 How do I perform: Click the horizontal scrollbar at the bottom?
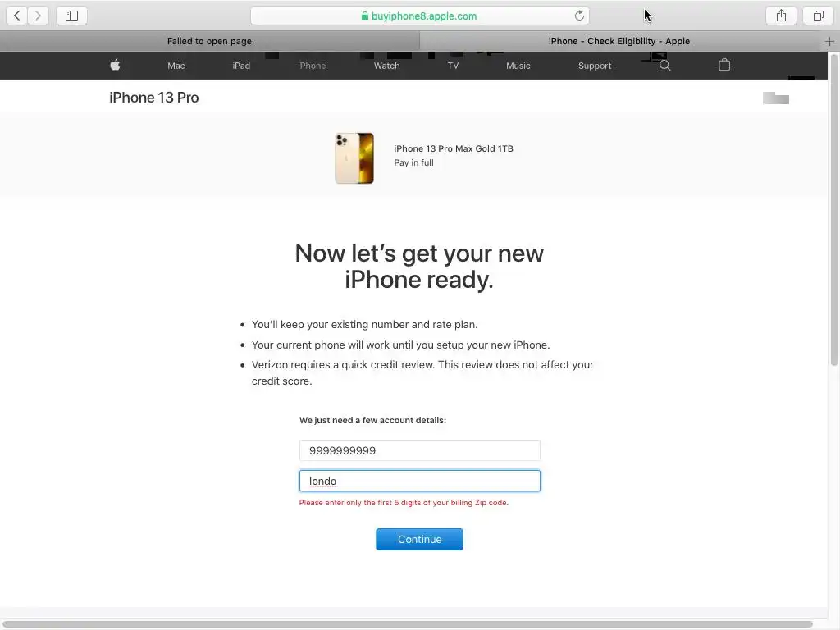[407, 624]
